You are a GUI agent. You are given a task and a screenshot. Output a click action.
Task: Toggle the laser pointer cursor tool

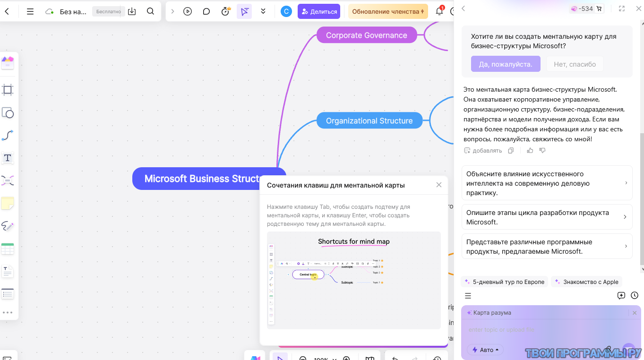point(244,11)
